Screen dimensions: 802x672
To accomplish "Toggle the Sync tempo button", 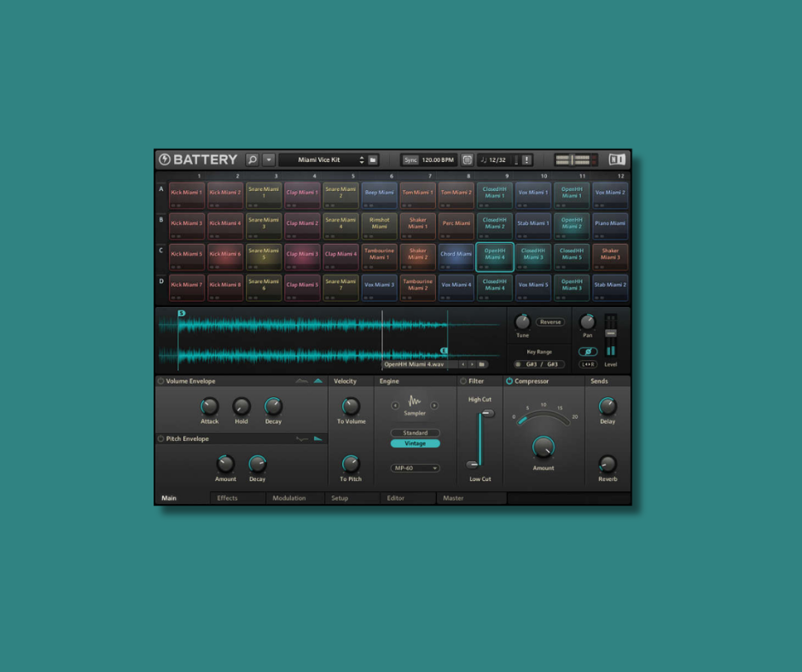I will tap(410, 160).
